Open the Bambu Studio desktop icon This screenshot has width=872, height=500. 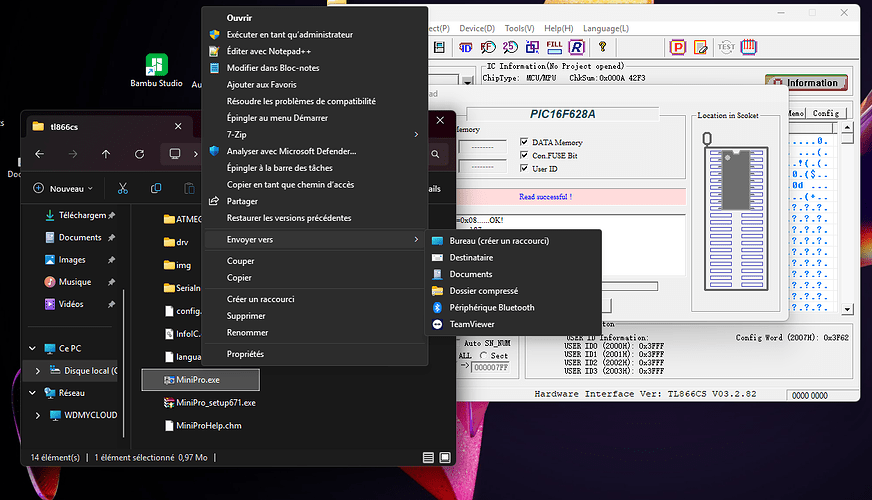156,71
